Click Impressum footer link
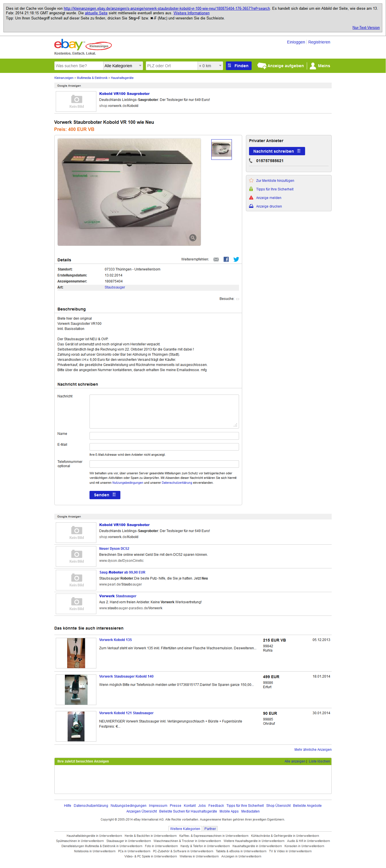The height and width of the screenshot is (868, 386). [x=158, y=806]
